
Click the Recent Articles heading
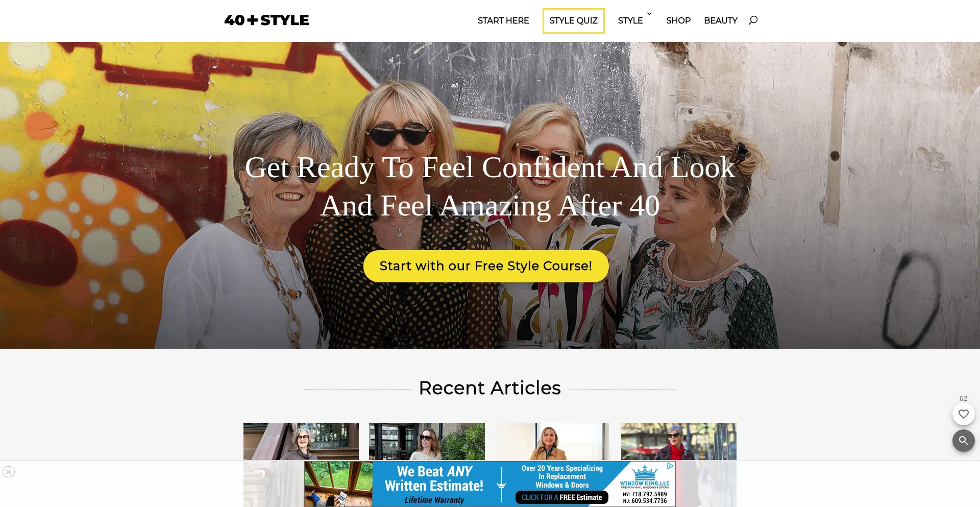(490, 388)
